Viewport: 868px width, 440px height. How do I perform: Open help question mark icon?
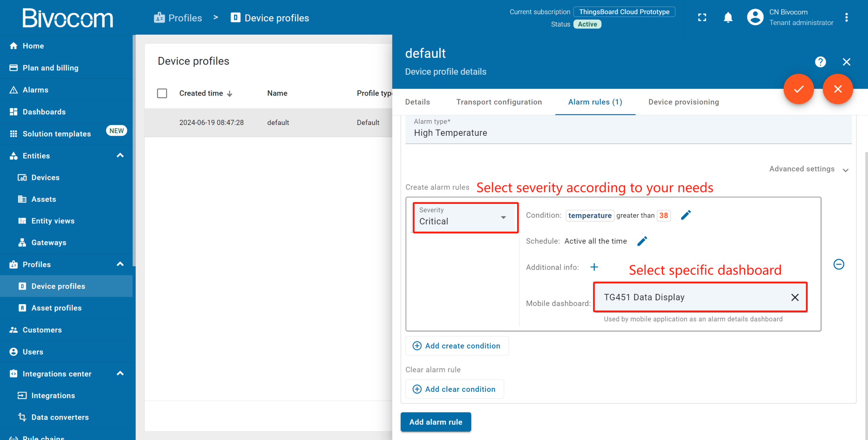[x=820, y=62]
